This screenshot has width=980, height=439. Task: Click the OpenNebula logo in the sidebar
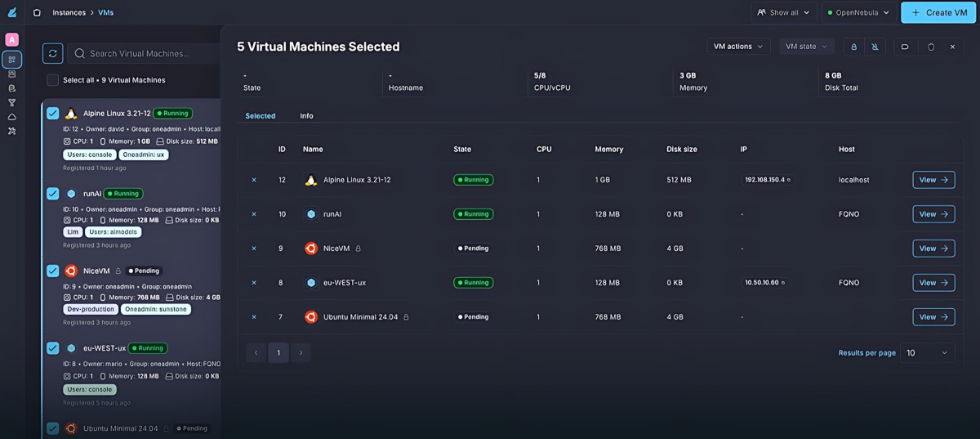(11, 12)
